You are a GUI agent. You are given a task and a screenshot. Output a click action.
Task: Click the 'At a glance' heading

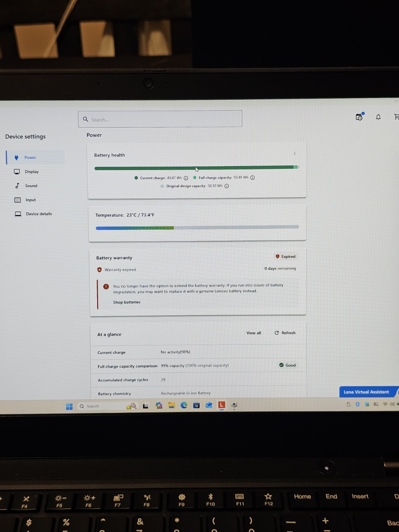[x=109, y=334]
